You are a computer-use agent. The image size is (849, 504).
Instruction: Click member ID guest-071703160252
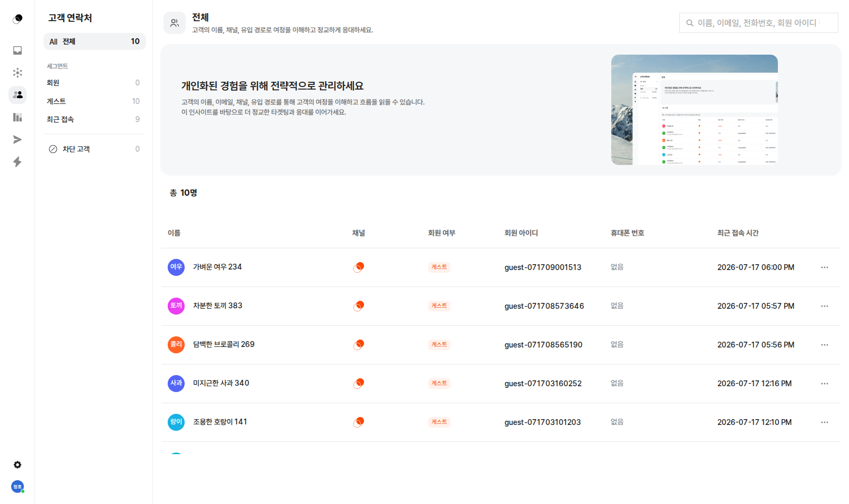point(543,384)
